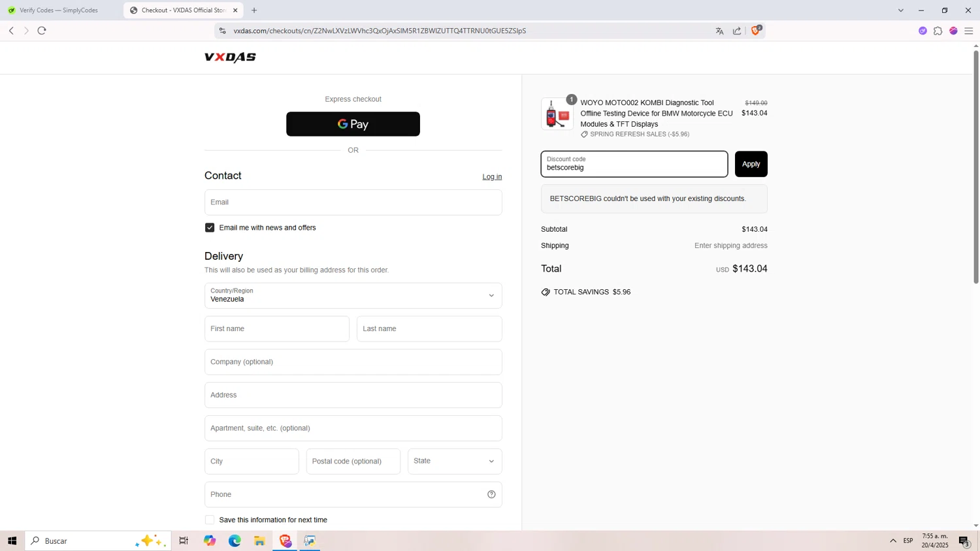This screenshot has height=551, width=980.
Task: Click the TOTAL SAVINGS tag icon
Action: (x=546, y=292)
